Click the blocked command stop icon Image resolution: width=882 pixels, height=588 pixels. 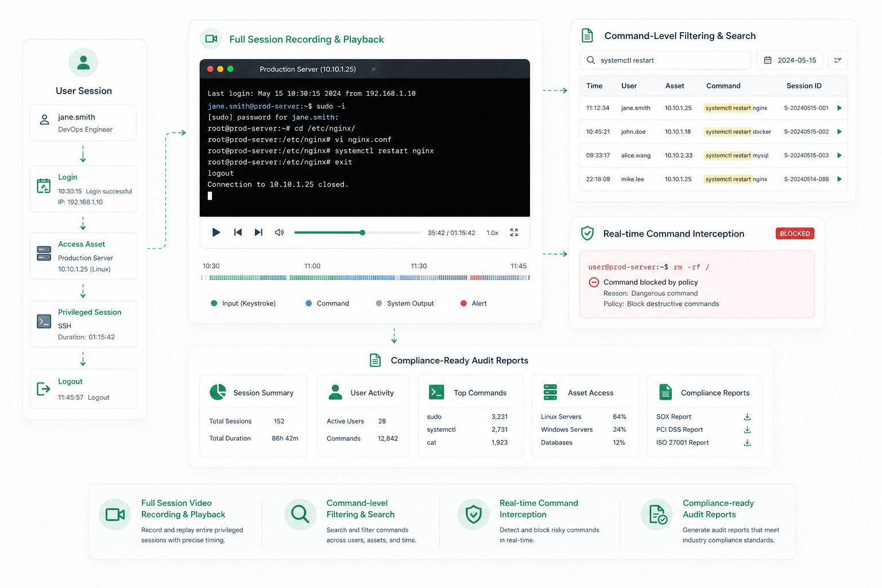coord(594,283)
